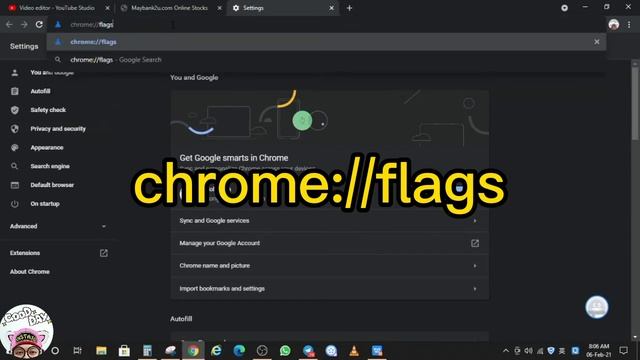Viewport: 640px width, 360px height.
Task: Open the profile avatar in Chrome toolbar
Action: [613, 24]
